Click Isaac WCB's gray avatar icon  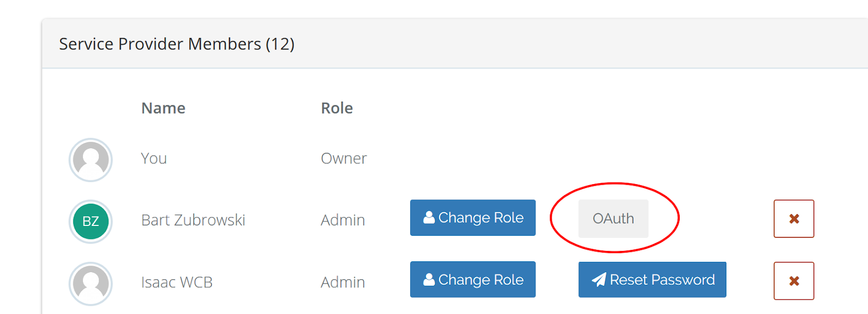91,284
